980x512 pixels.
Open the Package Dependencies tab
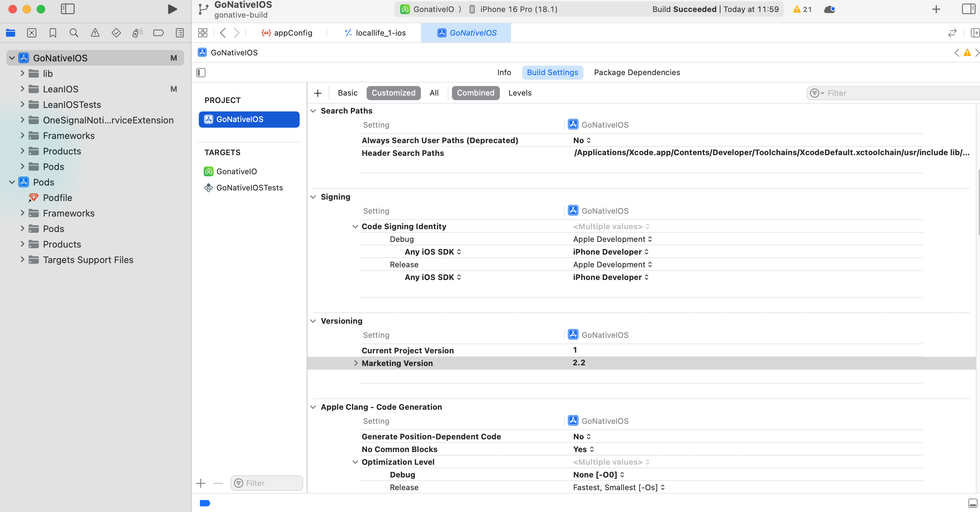[x=637, y=73]
